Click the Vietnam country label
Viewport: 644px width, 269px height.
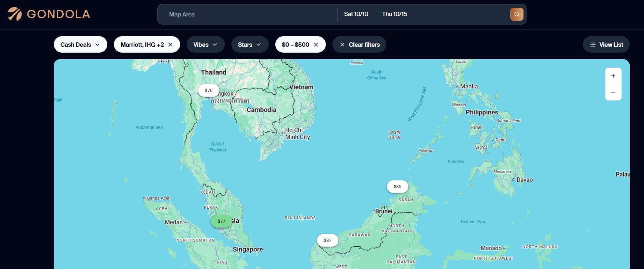301,87
